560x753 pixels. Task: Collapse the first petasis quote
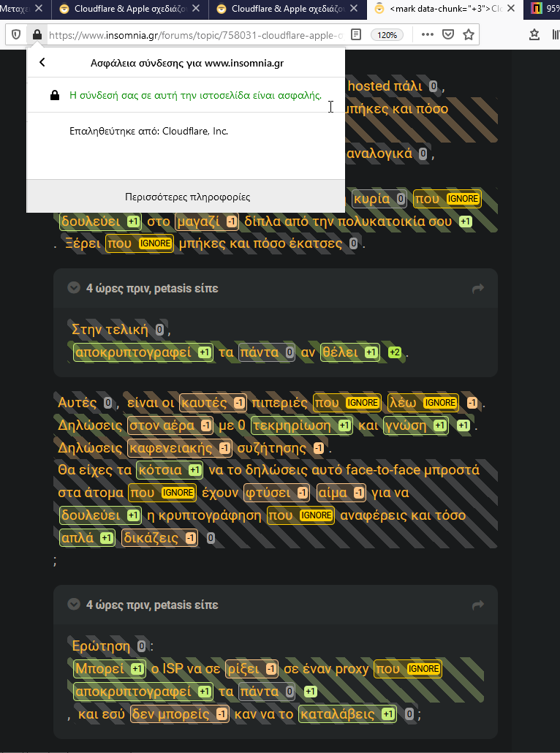pos(74,287)
